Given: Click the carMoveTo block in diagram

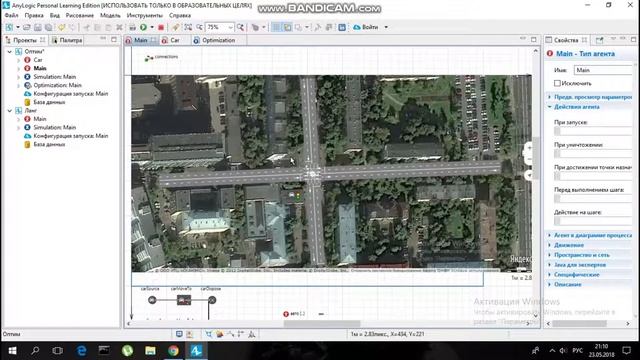Looking at the screenshot, I should pyautogui.click(x=184, y=300).
